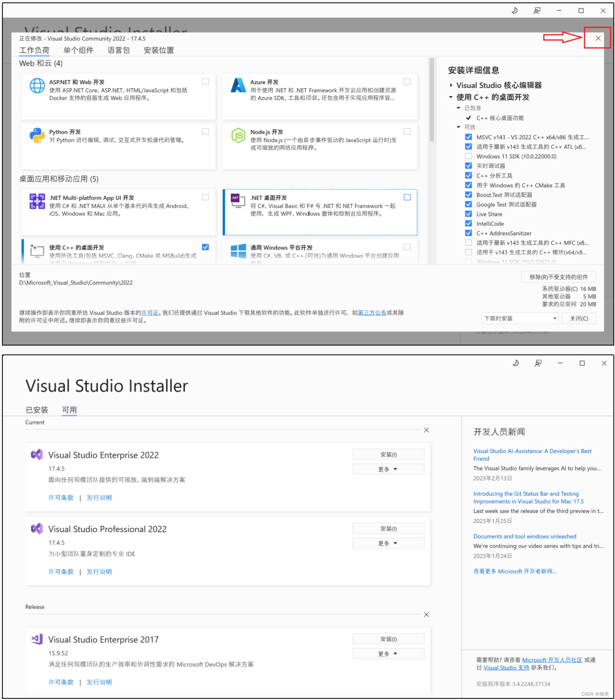Maximize the bottom Visual Studio Installer window
Viewport: 615px width, 700px height.
point(582,363)
